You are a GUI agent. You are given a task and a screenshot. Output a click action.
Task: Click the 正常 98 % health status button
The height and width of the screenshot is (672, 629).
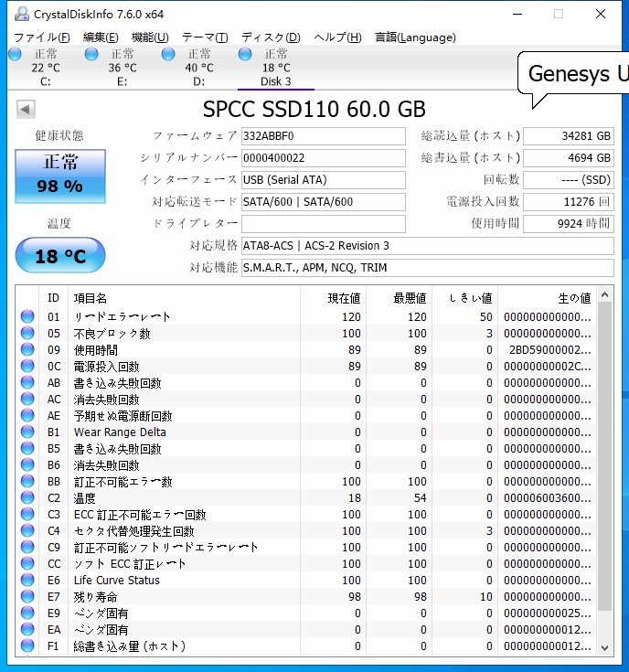(60, 176)
